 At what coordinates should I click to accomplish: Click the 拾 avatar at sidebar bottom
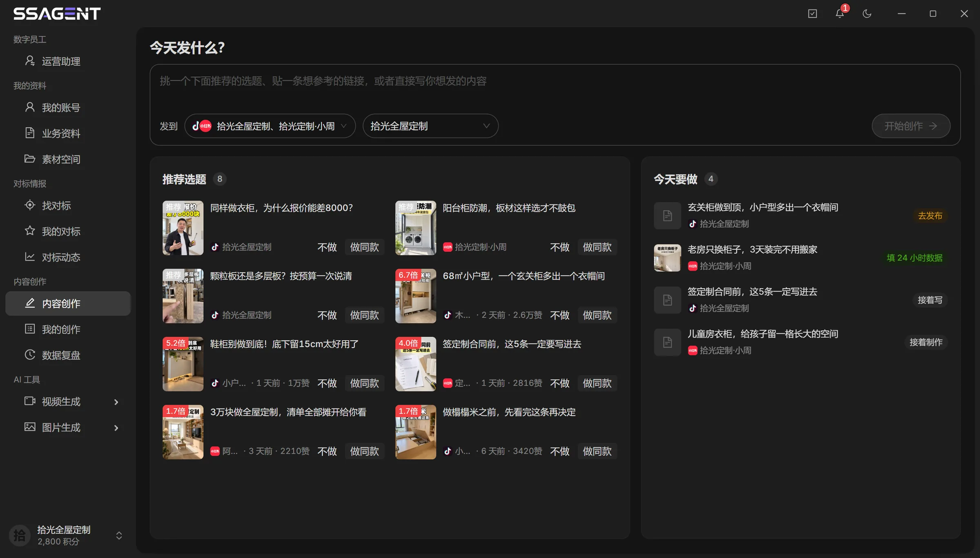pos(20,536)
